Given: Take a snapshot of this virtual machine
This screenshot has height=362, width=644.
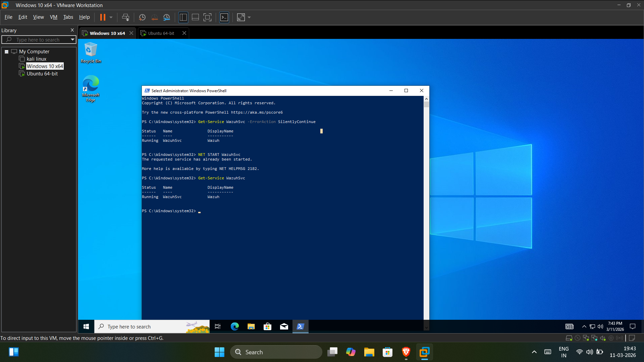Looking at the screenshot, I should (x=142, y=17).
